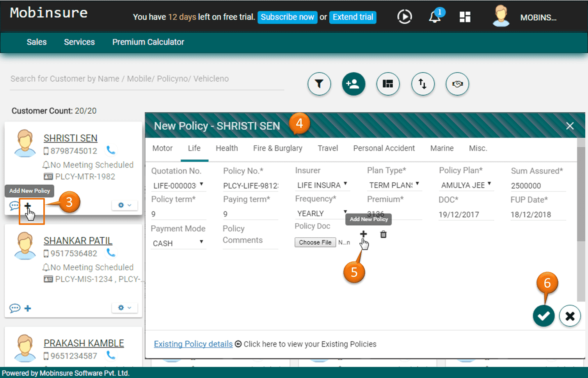Delete policy doc with trash icon
This screenshot has height=378, width=588.
384,234
